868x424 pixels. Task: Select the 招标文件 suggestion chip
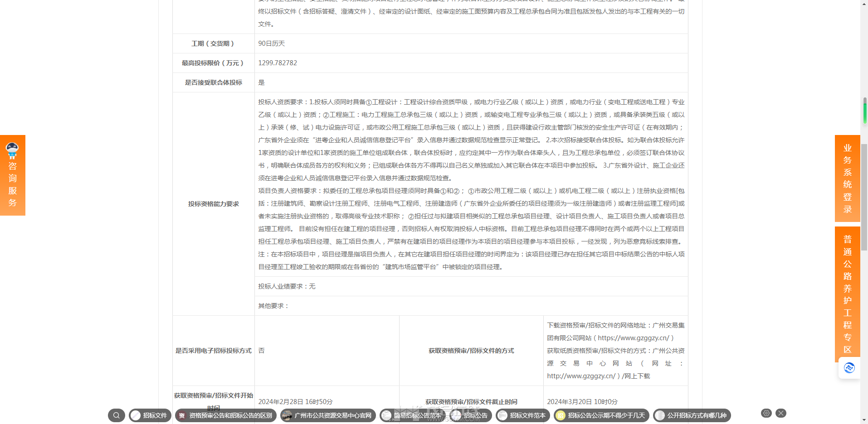tap(150, 415)
